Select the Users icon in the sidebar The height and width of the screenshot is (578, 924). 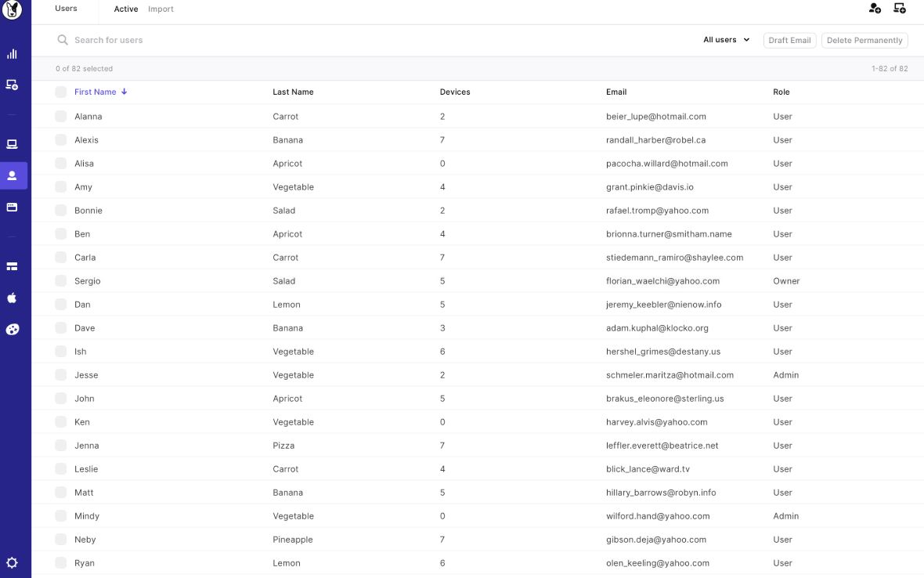pos(13,175)
